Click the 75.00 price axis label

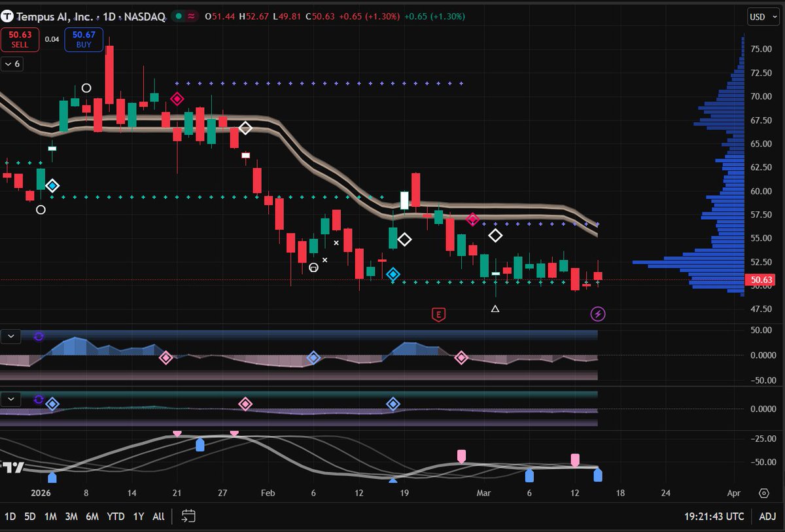762,49
